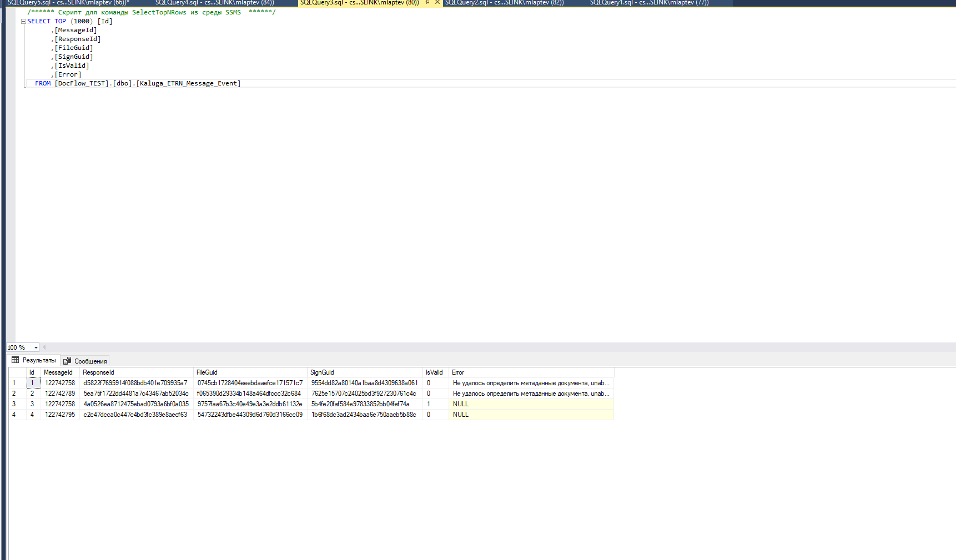Click the horizontal scrollbar left arrow
Viewport: 956px width, 560px height.
(x=44, y=347)
